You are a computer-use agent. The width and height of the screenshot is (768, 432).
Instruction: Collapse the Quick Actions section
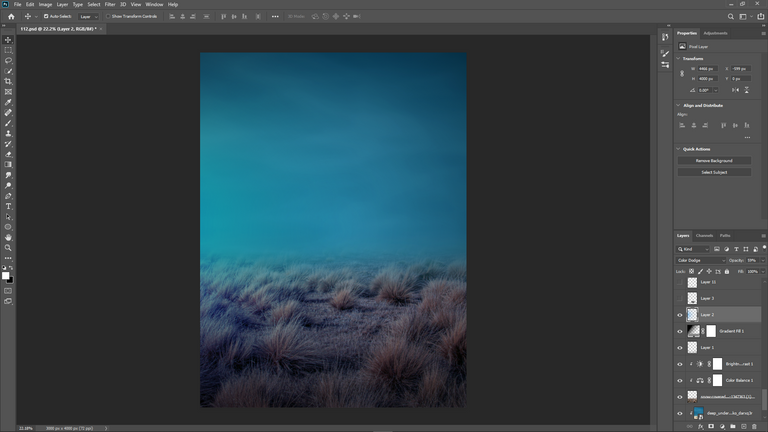[x=678, y=149]
